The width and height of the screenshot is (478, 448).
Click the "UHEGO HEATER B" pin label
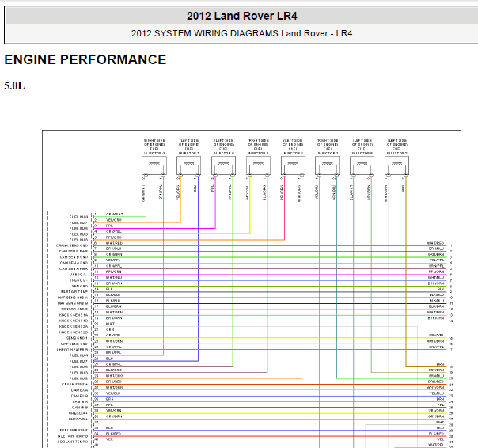[72, 350]
